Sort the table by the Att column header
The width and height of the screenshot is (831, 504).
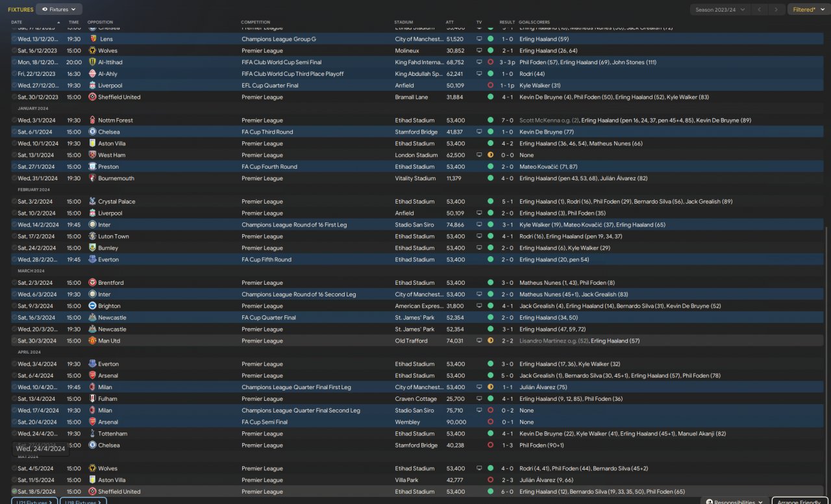click(450, 22)
